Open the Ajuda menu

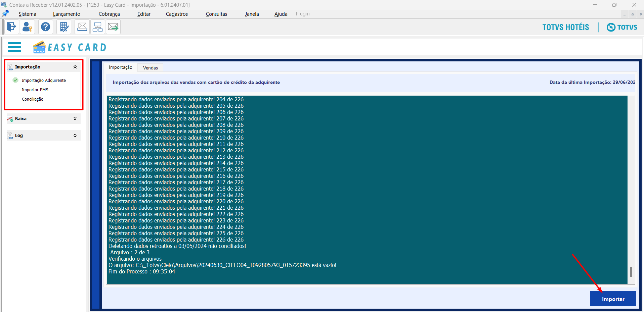[x=281, y=14]
